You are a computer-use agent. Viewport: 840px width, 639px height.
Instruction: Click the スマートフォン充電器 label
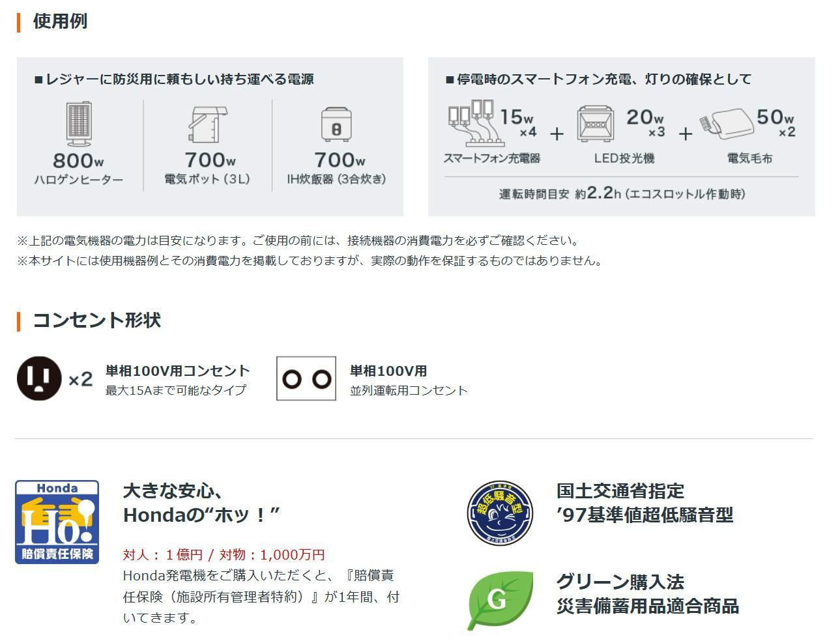pos(492,158)
